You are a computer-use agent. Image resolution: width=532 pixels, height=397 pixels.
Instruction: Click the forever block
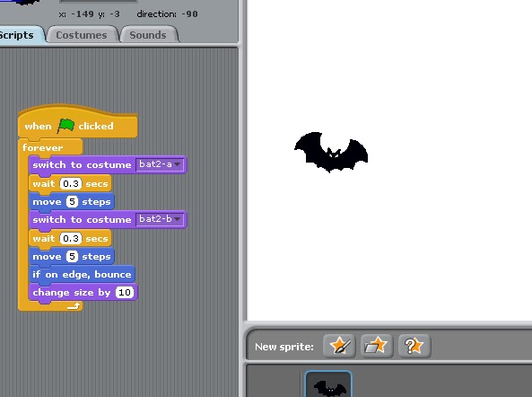pos(42,147)
